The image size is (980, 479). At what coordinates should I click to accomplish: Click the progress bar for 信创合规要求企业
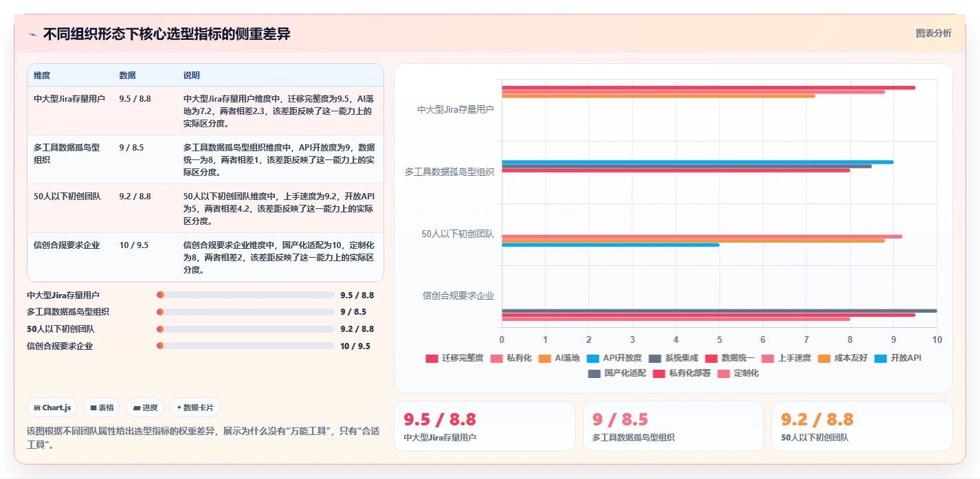245,346
